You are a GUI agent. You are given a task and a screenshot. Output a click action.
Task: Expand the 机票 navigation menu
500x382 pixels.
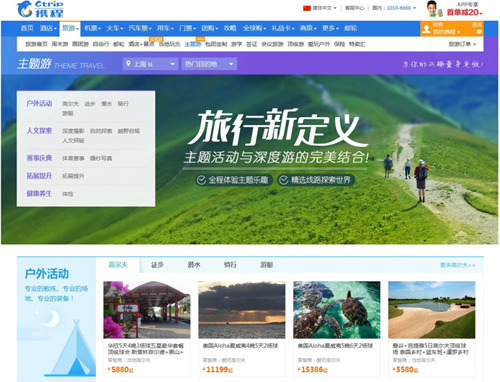[x=92, y=28]
